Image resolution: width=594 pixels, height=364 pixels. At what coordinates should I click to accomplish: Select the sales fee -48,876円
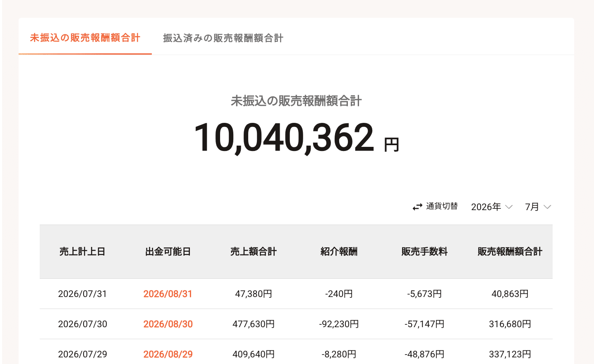click(x=424, y=354)
